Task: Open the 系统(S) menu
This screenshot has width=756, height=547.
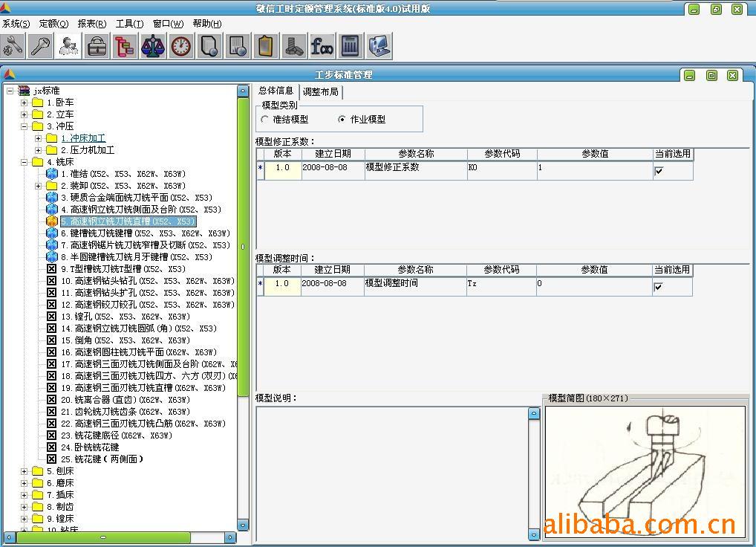Action: 16,24
